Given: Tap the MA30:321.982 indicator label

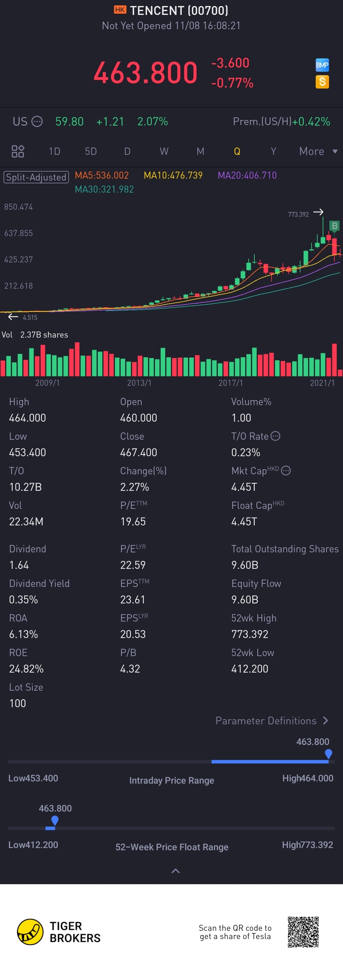Looking at the screenshot, I should 104,189.
